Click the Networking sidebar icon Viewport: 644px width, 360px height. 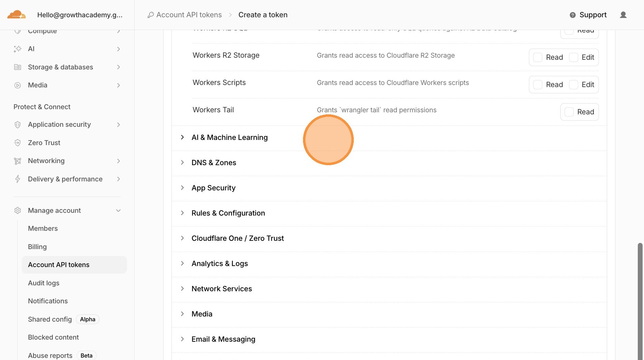click(x=18, y=161)
